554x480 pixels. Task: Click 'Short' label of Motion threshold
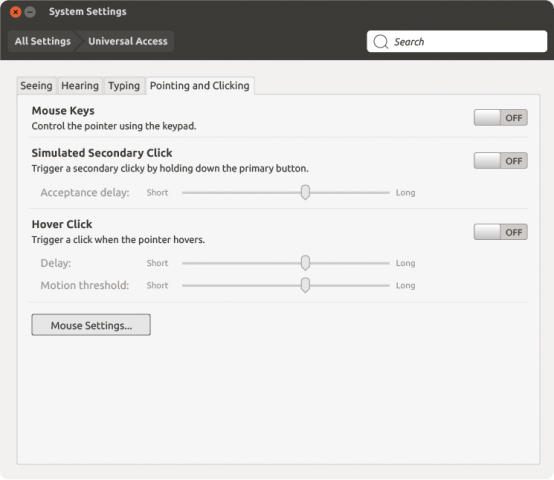[x=157, y=285]
